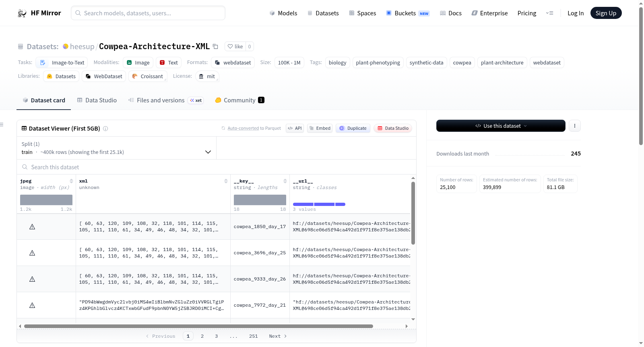Click the synthetic-data tag
644x347 pixels.
426,62
